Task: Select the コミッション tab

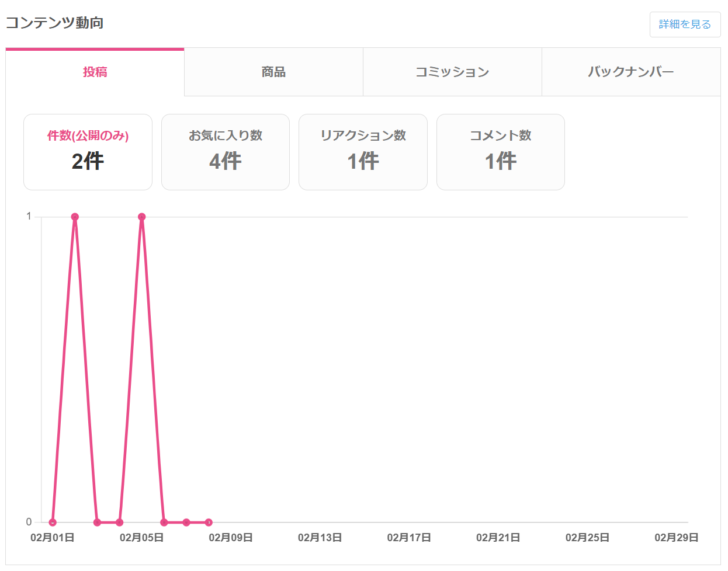Action: coord(452,72)
